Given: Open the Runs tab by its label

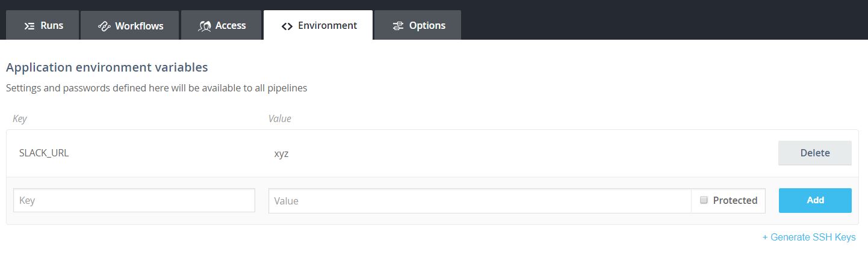Looking at the screenshot, I should point(52,26).
